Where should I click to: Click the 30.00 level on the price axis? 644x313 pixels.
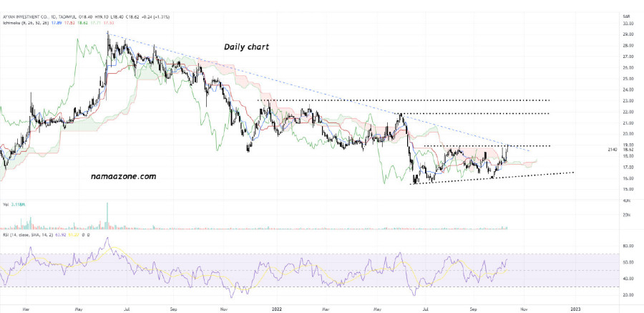[x=628, y=23]
